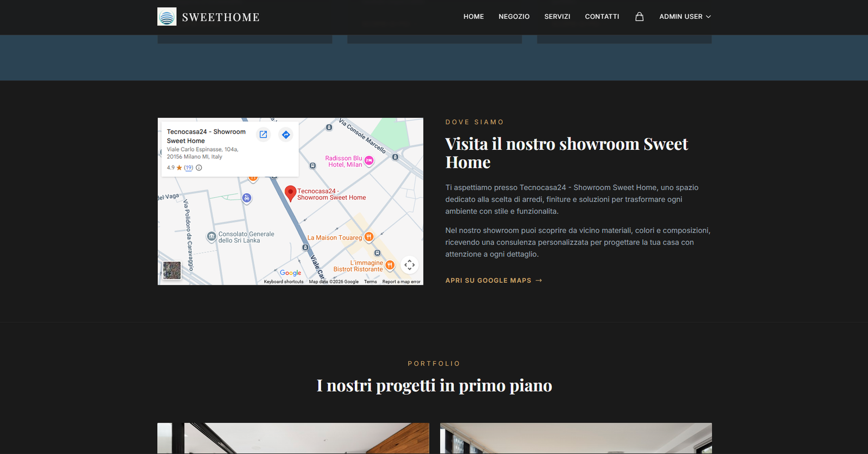This screenshot has width=868, height=454.
Task: Select the red Tecnocasa24 map pin
Action: coord(290,193)
